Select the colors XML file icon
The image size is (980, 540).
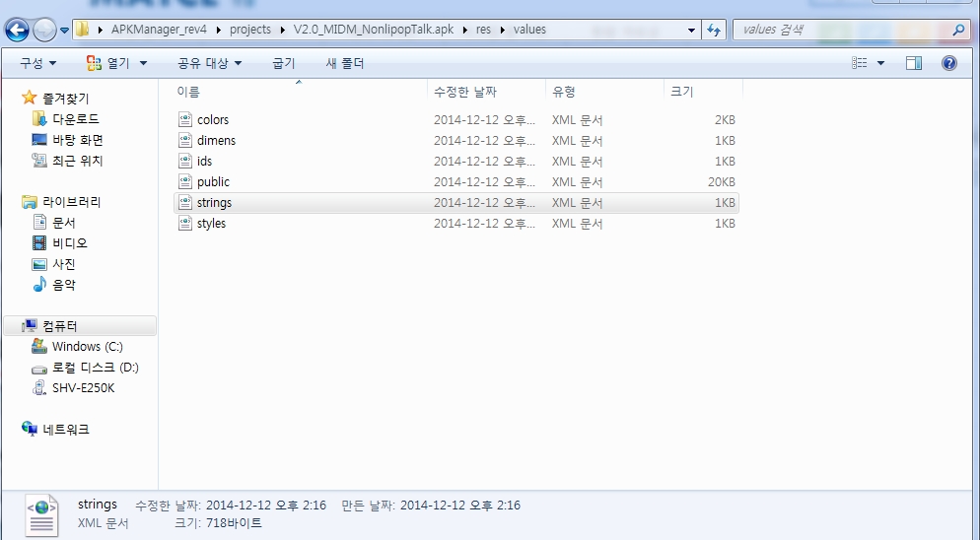tap(185, 119)
